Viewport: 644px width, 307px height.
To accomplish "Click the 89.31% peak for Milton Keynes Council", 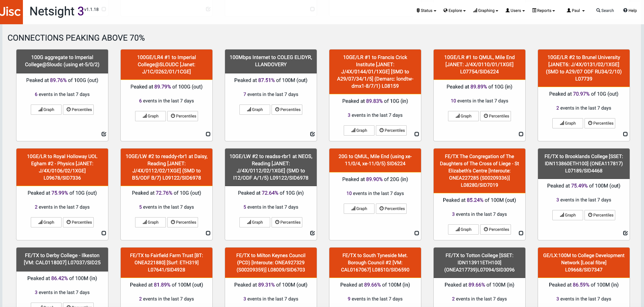I will click(x=266, y=285).
